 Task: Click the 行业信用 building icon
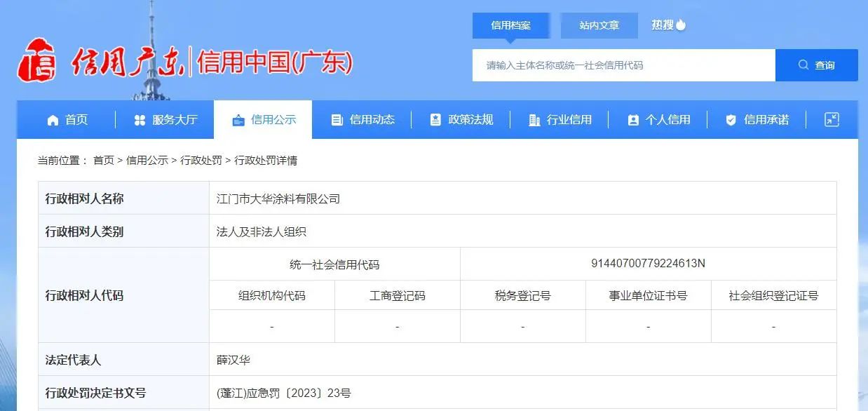click(534, 119)
